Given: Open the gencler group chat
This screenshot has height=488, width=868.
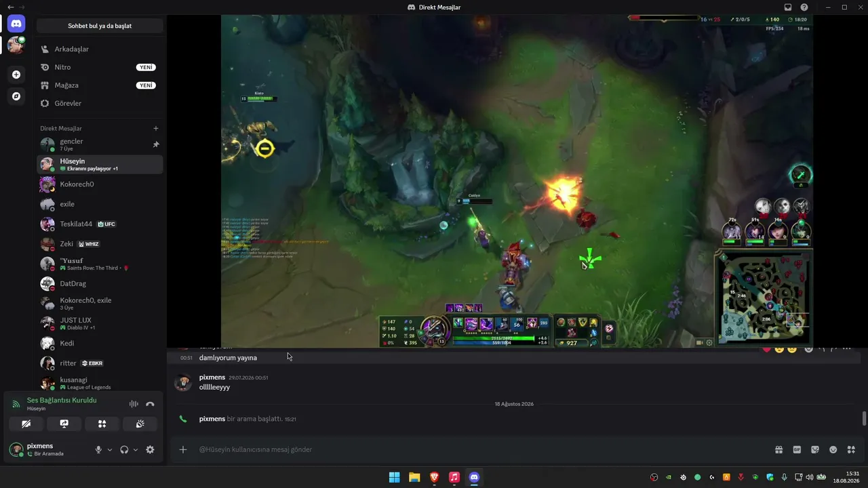Looking at the screenshot, I should tap(100, 144).
